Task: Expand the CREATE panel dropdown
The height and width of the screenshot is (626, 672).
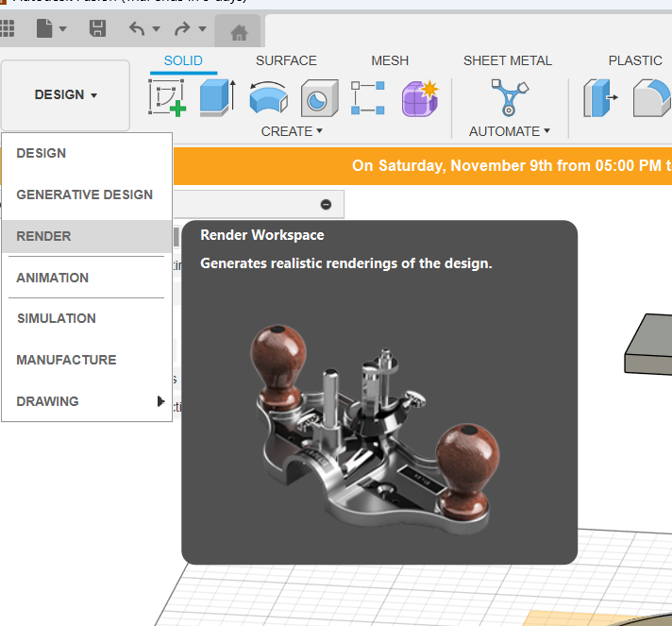Action: tap(292, 131)
